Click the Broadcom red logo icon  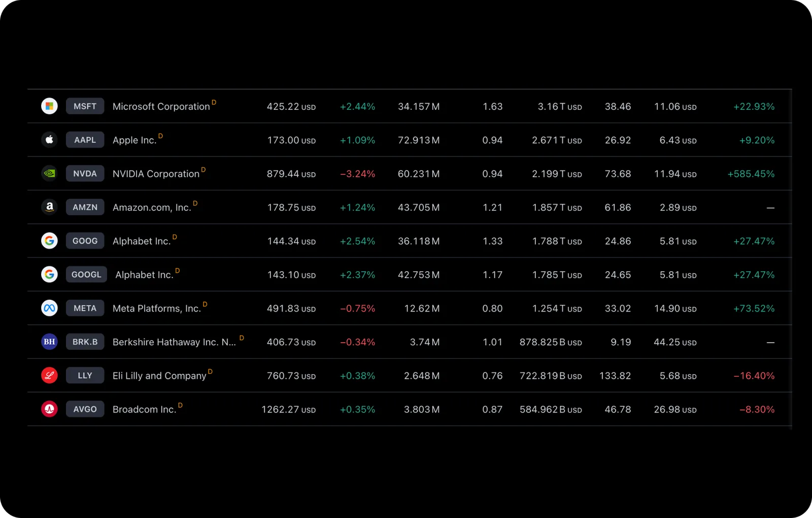[x=49, y=409]
